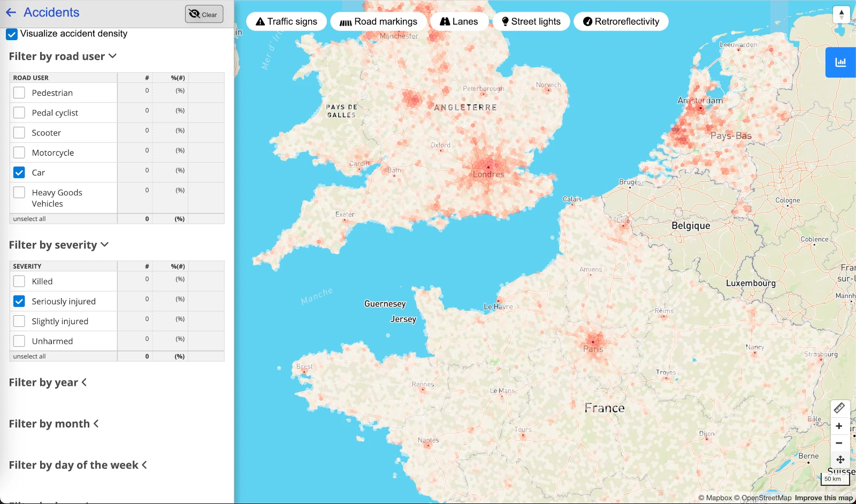Image resolution: width=856 pixels, height=504 pixels.
Task: Open the Retroreflectivity layer
Action: click(621, 21)
